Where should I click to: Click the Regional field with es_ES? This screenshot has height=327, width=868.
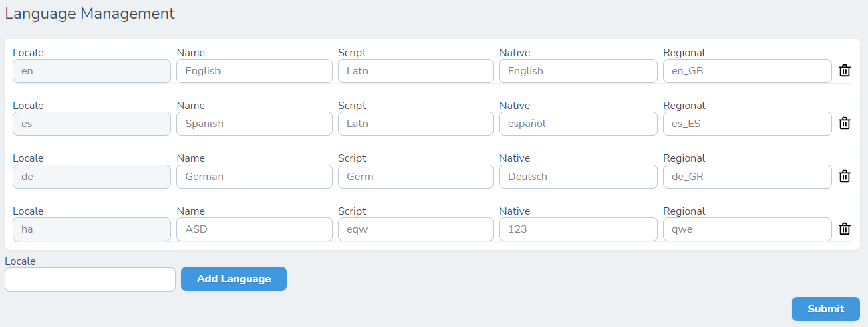pyautogui.click(x=746, y=124)
